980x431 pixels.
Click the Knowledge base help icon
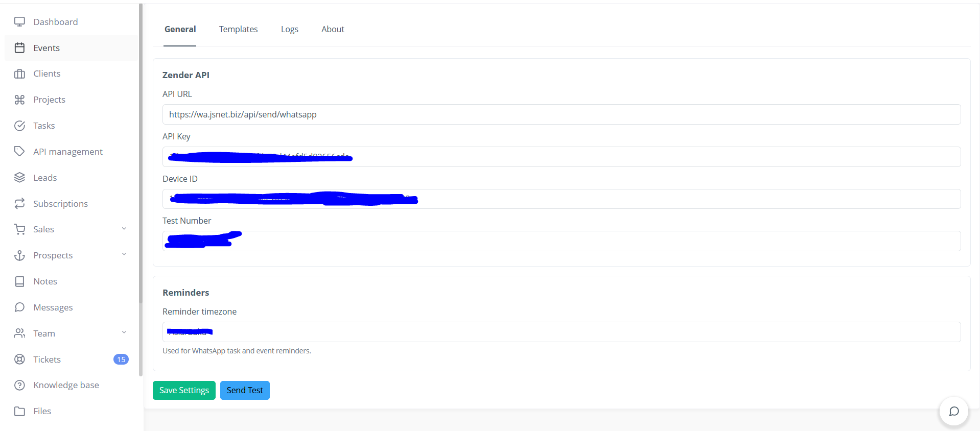point(19,385)
